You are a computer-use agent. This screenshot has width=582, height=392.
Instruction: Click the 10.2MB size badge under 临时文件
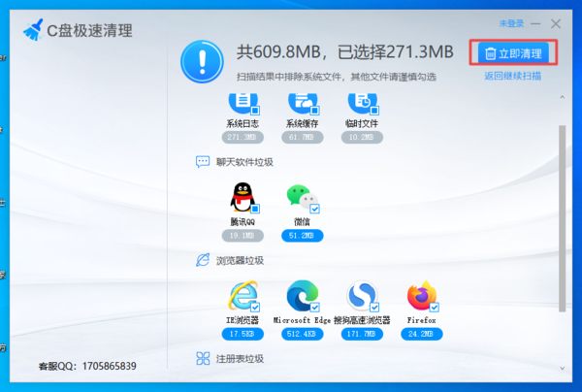click(362, 137)
